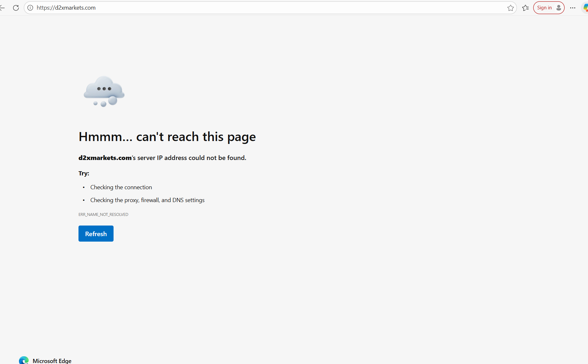Open the site information icon
Viewport: 588px width, 364px height.
pyautogui.click(x=30, y=8)
